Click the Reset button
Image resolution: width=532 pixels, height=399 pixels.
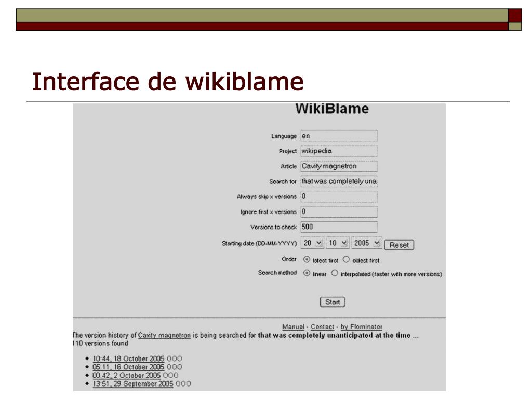pos(399,245)
